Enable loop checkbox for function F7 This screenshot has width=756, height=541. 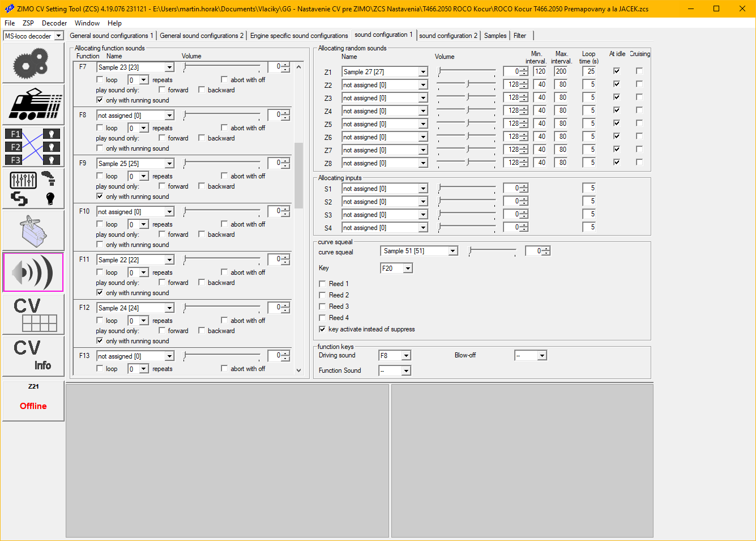pyautogui.click(x=100, y=80)
